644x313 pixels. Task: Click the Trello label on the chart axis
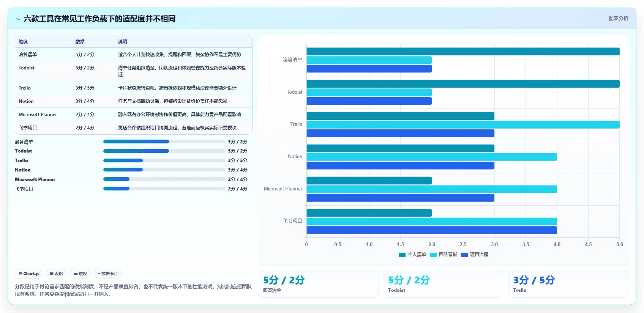tap(296, 124)
